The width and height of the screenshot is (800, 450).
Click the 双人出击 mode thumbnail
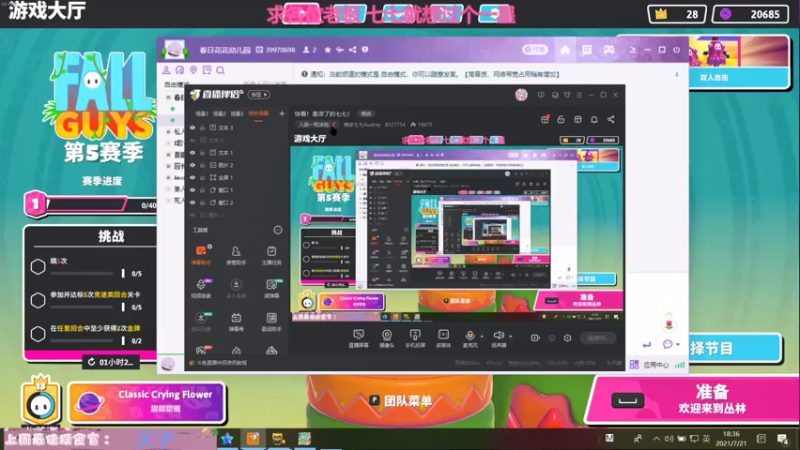coord(738,60)
